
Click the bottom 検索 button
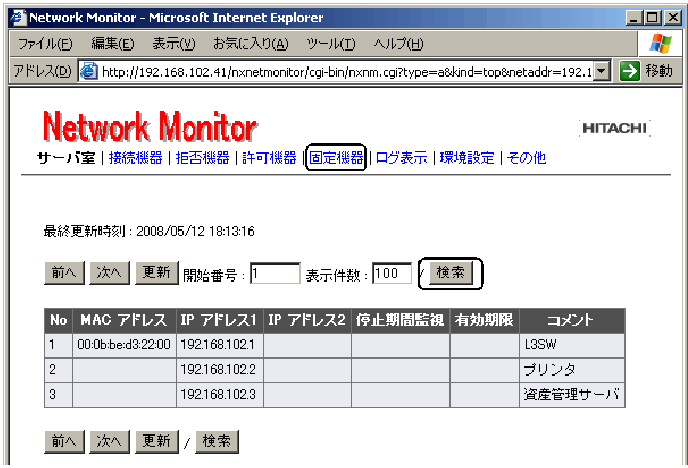(217, 442)
